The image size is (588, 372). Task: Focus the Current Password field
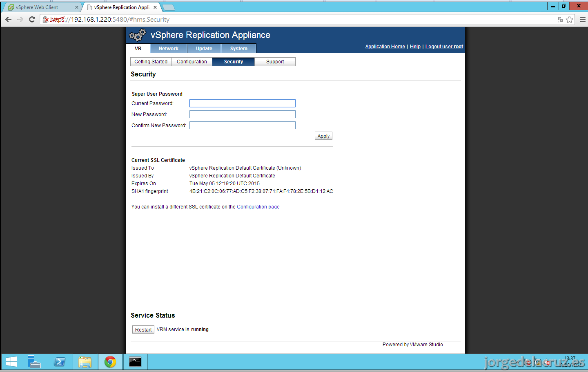click(x=243, y=103)
